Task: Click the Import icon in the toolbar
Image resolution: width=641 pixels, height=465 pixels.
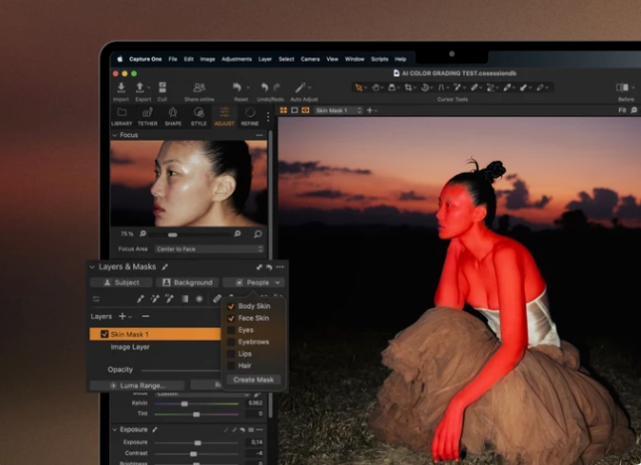Action: 121,89
